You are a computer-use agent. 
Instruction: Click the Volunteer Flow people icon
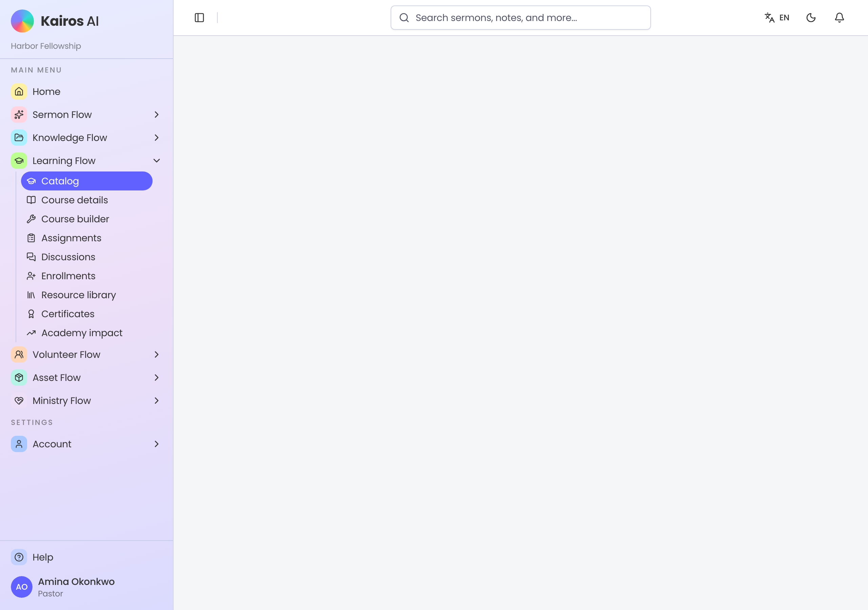(x=19, y=354)
